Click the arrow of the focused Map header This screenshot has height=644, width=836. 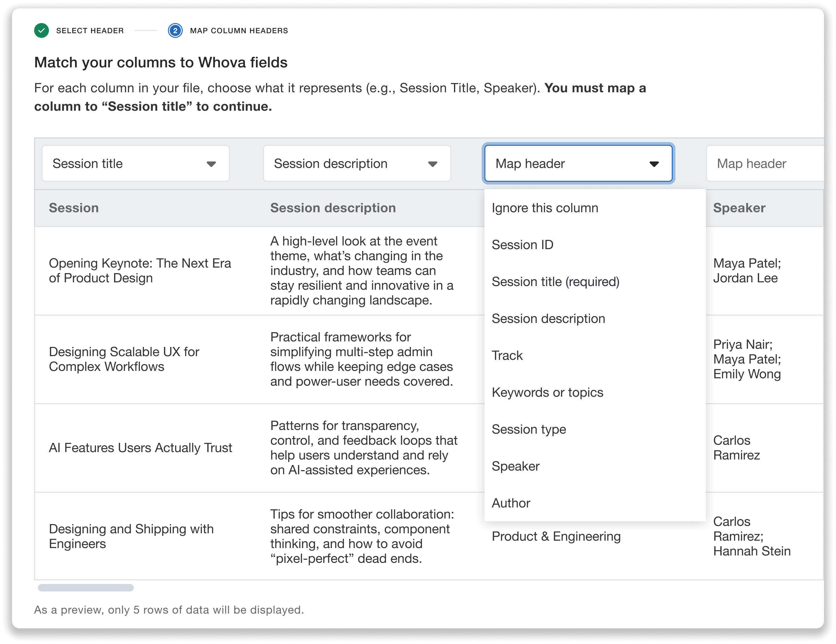tap(654, 164)
